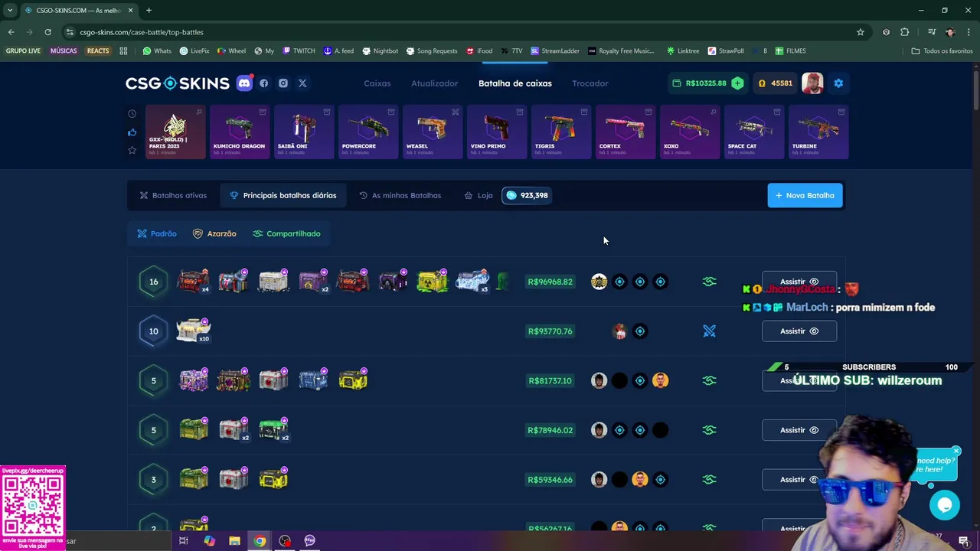Screen dimensions: 980x551
Task: Open a new browser tab
Action: [149, 10]
